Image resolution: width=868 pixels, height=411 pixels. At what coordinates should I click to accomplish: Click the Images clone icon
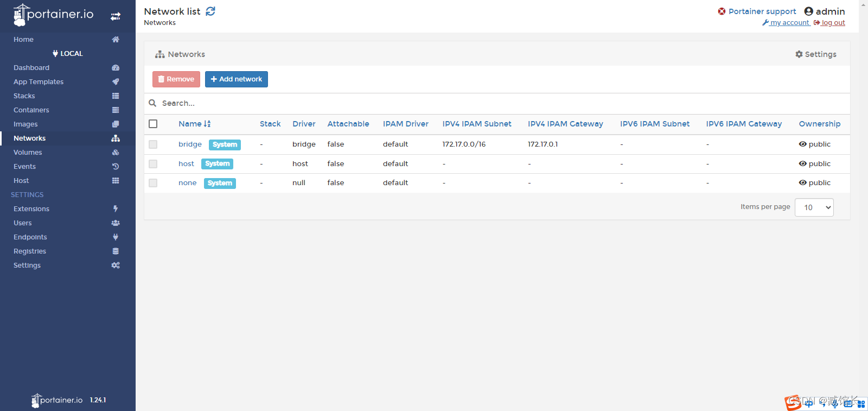116,124
